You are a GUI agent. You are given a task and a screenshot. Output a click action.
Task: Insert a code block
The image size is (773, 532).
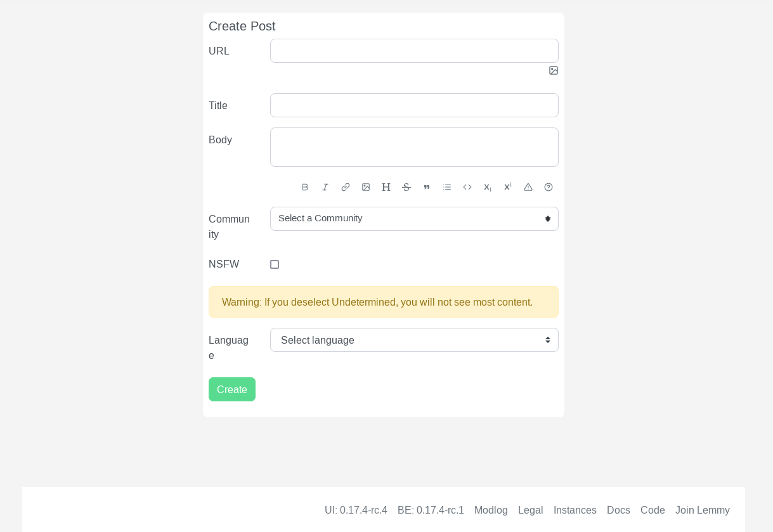coord(467,187)
